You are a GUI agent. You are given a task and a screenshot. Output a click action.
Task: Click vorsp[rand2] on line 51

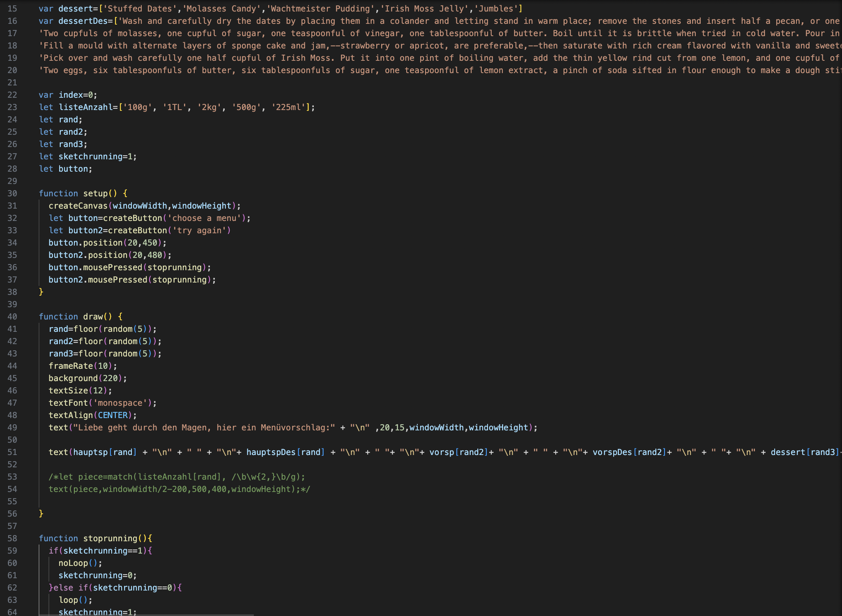click(459, 452)
